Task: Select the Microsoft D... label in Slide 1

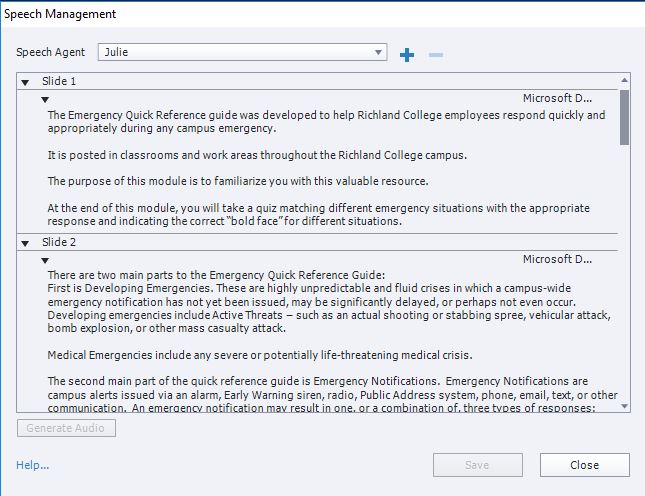Action: click(557, 98)
